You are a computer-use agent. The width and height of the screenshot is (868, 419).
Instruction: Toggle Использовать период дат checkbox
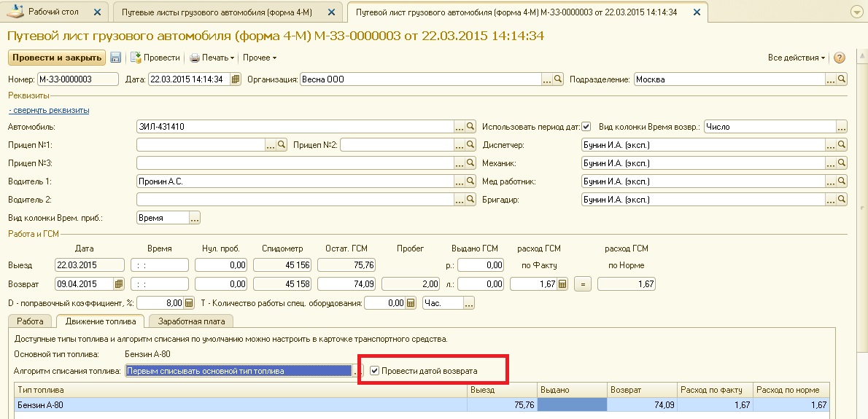tap(586, 127)
